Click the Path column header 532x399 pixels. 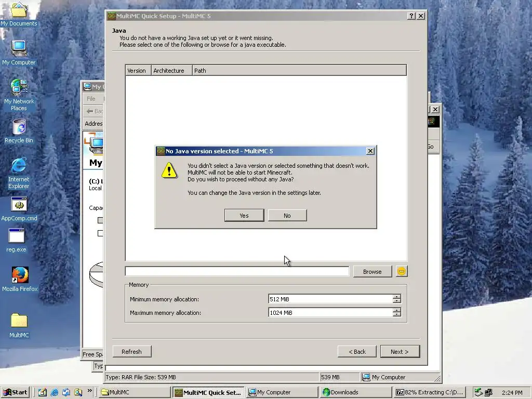(299, 71)
